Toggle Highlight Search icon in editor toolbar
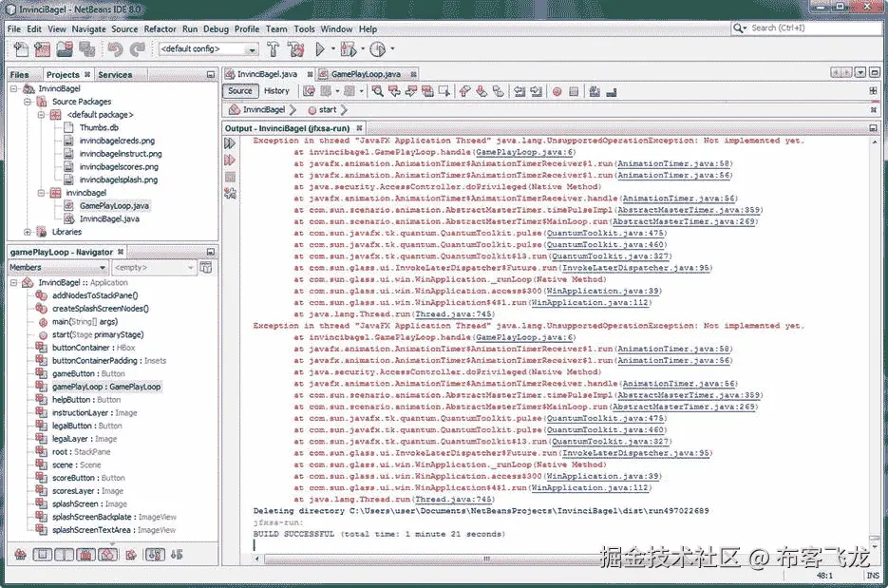 point(427,91)
